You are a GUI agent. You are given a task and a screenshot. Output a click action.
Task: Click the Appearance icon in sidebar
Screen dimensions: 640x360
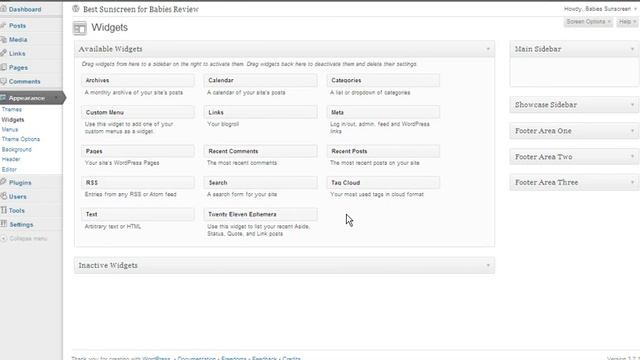pyautogui.click(x=3, y=98)
